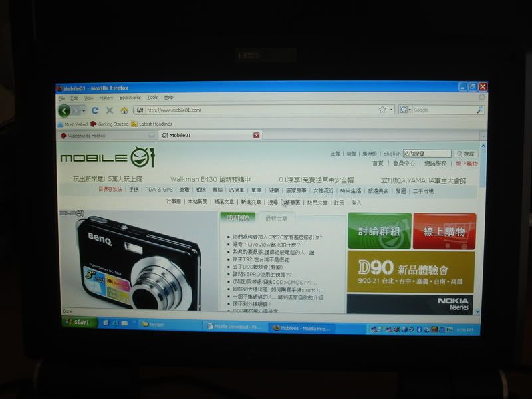Image resolution: width=532 pixels, height=399 pixels.
Task: Click the Mobile01 site logo
Action: tap(108, 157)
